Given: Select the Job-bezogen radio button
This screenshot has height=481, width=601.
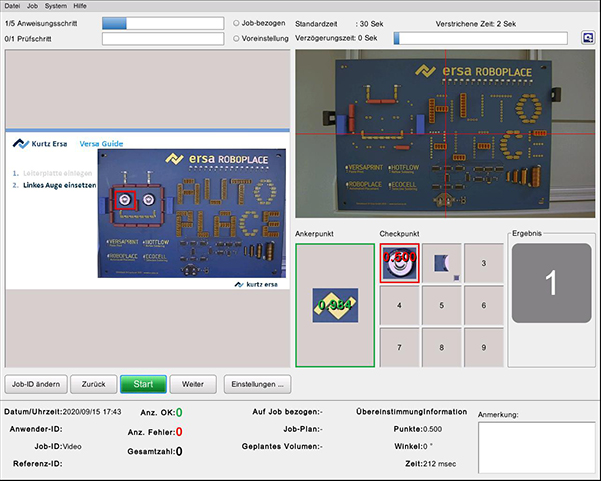Looking at the screenshot, I should [235, 22].
